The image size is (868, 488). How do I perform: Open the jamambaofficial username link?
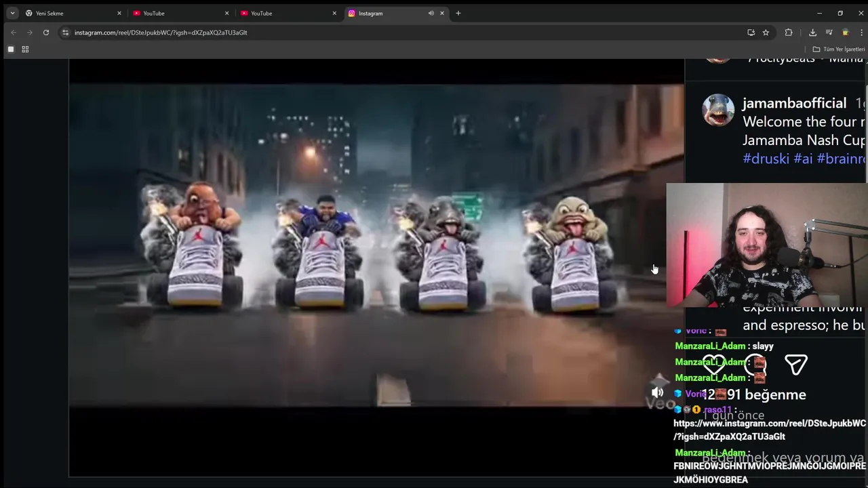(x=794, y=103)
